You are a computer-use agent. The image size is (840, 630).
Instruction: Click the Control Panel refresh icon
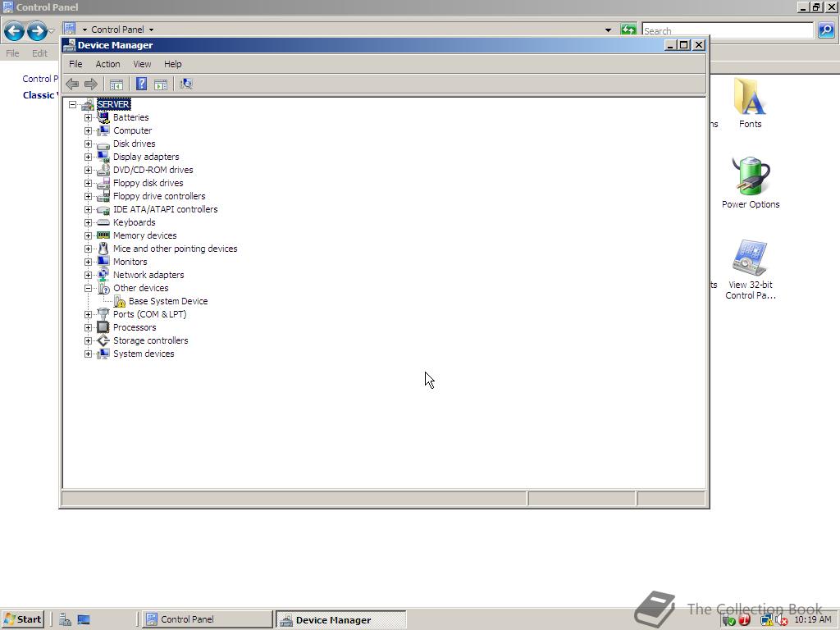tap(628, 30)
